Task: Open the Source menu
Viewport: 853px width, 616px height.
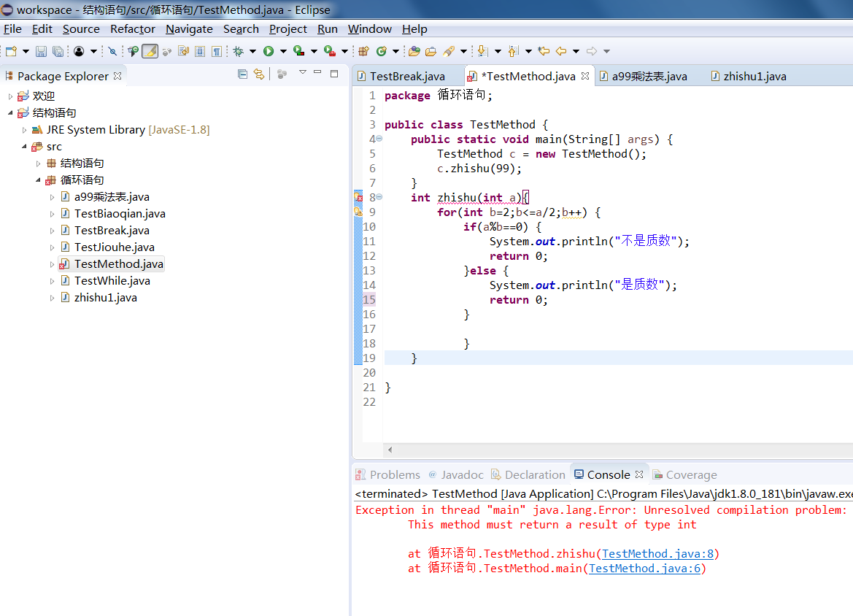Action: 81,29
